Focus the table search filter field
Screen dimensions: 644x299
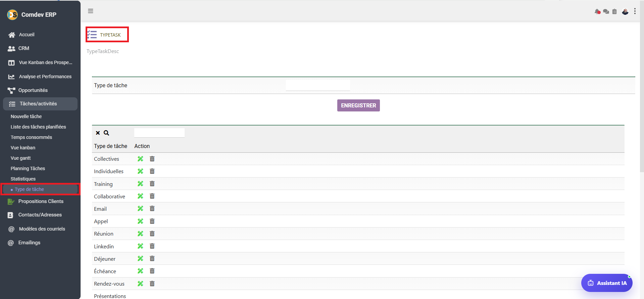click(159, 133)
